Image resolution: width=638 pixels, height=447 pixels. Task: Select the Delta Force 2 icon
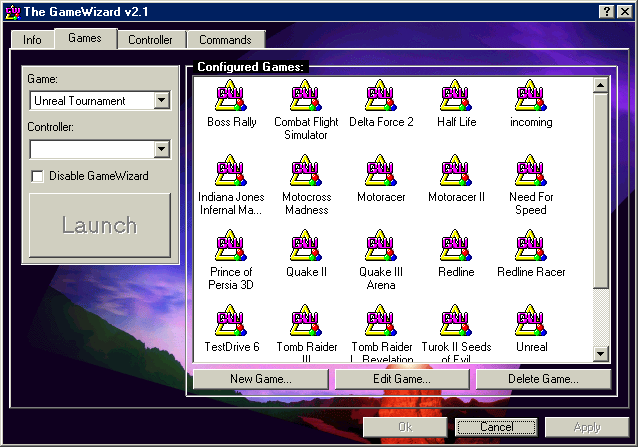[380, 96]
